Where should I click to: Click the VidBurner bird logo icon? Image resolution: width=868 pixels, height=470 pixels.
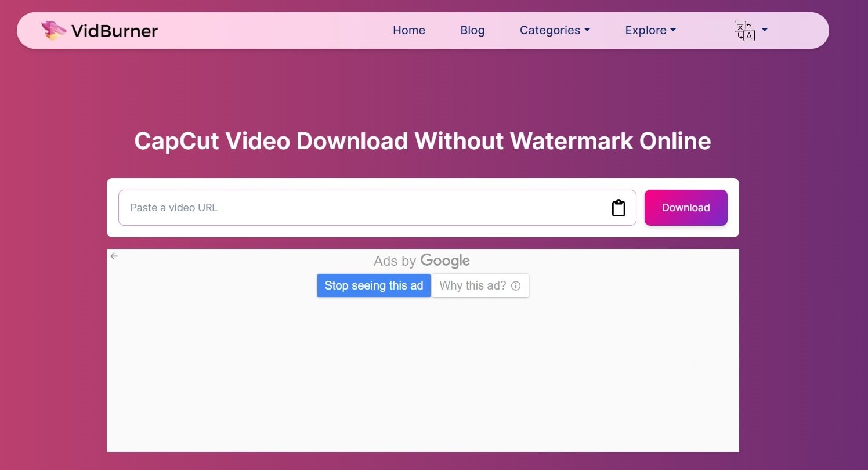(x=53, y=30)
